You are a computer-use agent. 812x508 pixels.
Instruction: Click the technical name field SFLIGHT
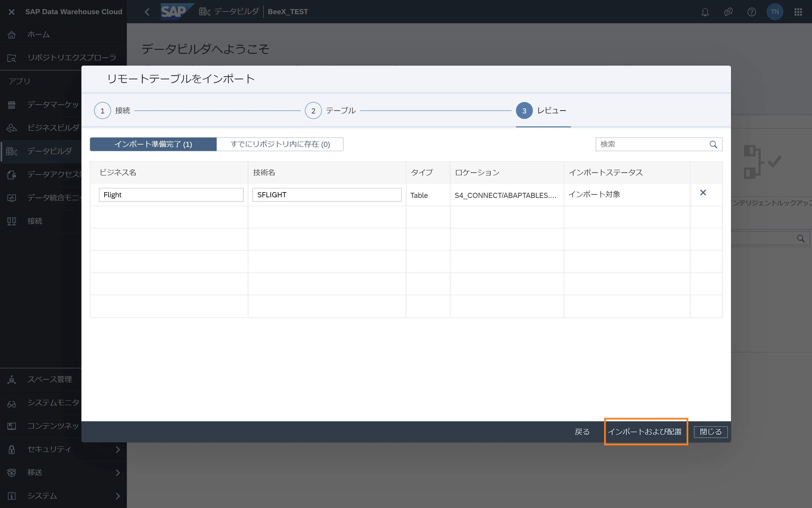coord(327,195)
